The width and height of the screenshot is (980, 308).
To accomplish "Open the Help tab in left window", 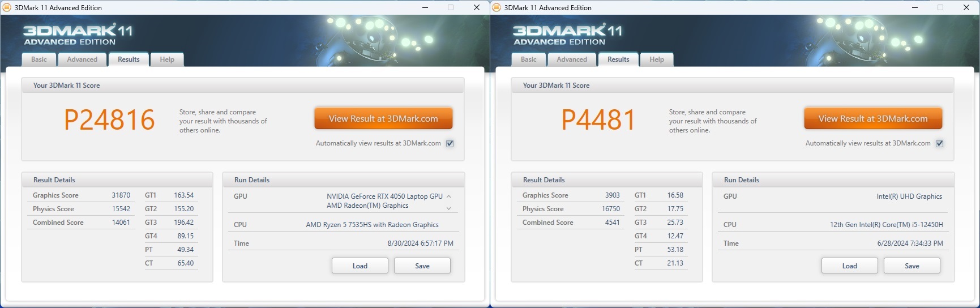I will tap(167, 59).
